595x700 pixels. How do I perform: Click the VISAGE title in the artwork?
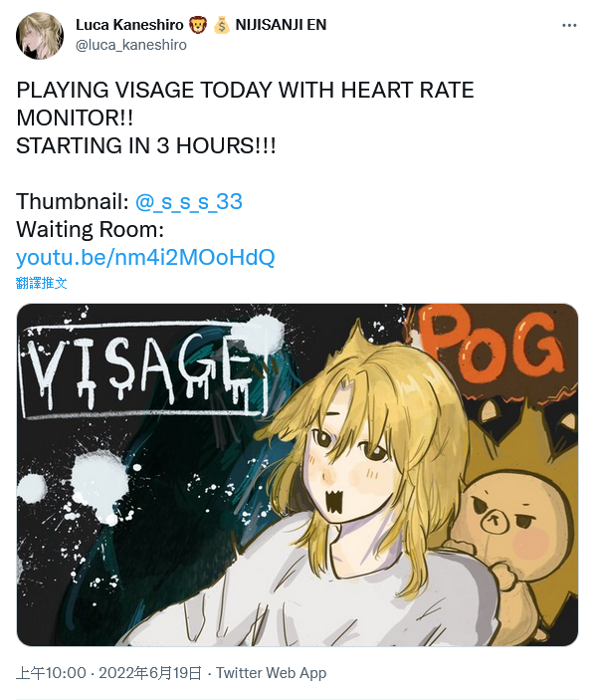coord(143,370)
